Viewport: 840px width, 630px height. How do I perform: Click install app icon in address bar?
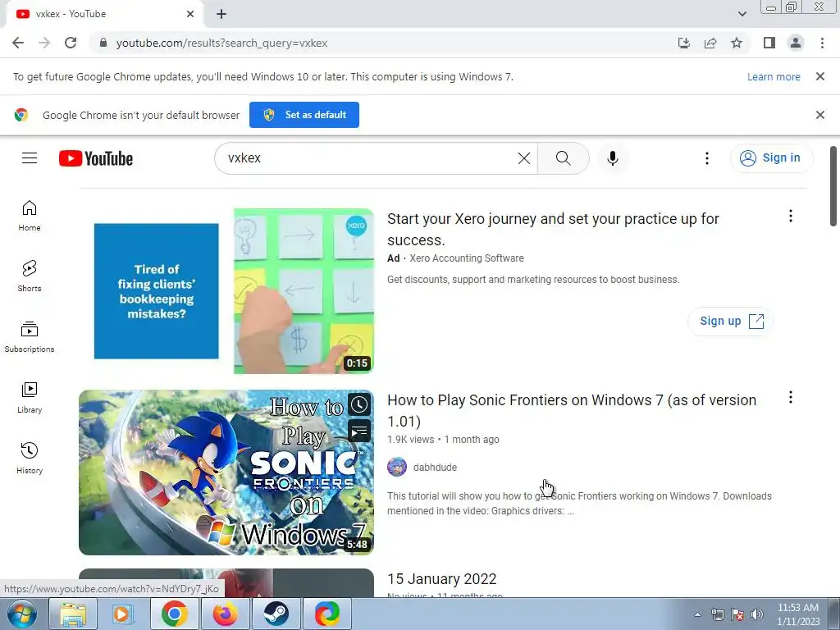pos(684,43)
